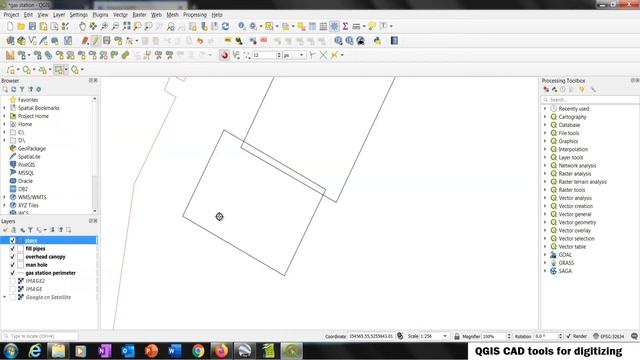Viewport: 640px width, 360px height.
Task: Enable snapping with the magnet icon
Action: coord(224,55)
